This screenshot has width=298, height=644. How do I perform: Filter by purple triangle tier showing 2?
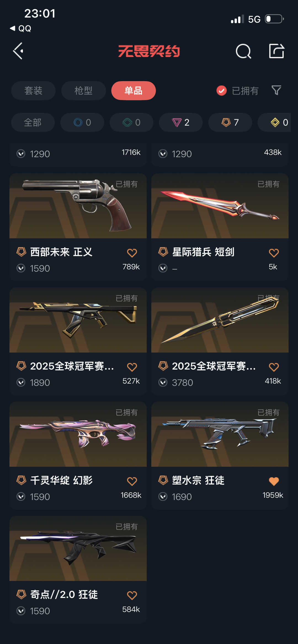coord(181,122)
